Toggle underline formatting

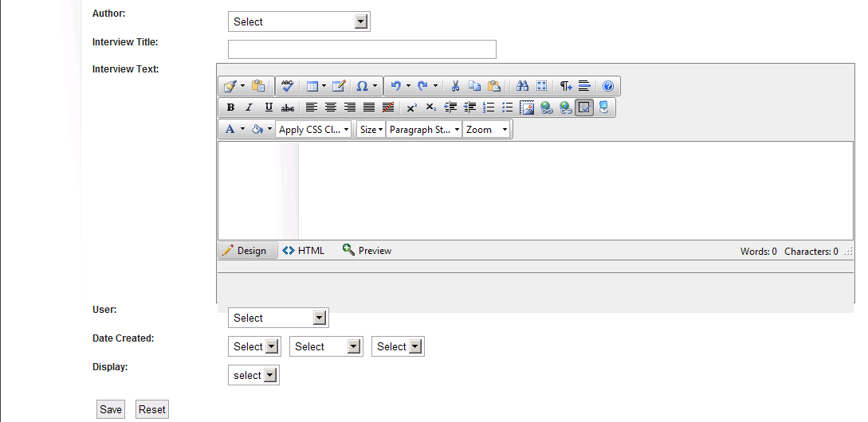coord(269,107)
